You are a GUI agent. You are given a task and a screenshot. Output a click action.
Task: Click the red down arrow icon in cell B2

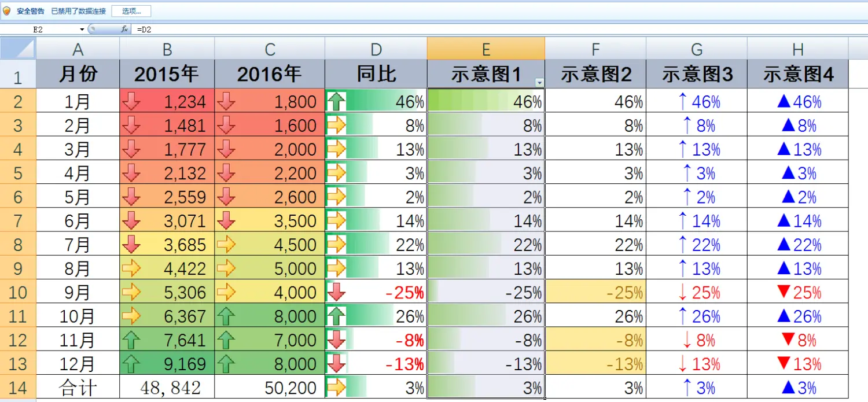(x=131, y=102)
